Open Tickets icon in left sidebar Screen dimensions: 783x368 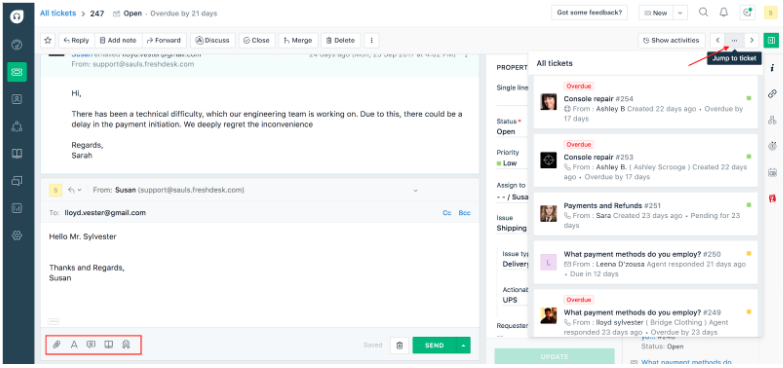click(x=17, y=72)
